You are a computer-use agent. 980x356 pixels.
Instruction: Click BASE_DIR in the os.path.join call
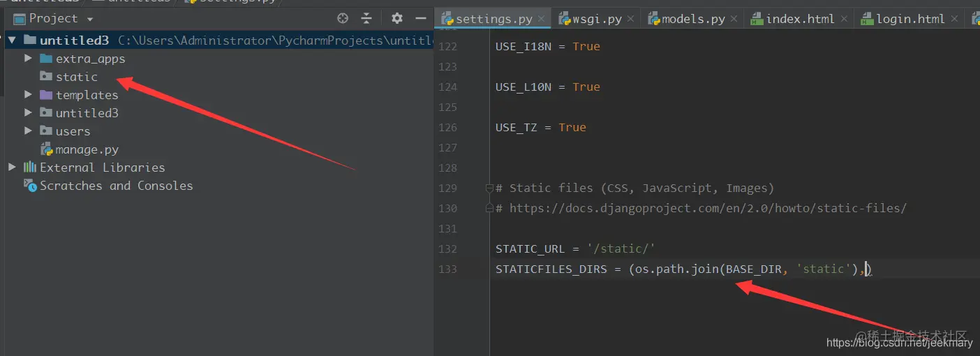pyautogui.click(x=754, y=269)
